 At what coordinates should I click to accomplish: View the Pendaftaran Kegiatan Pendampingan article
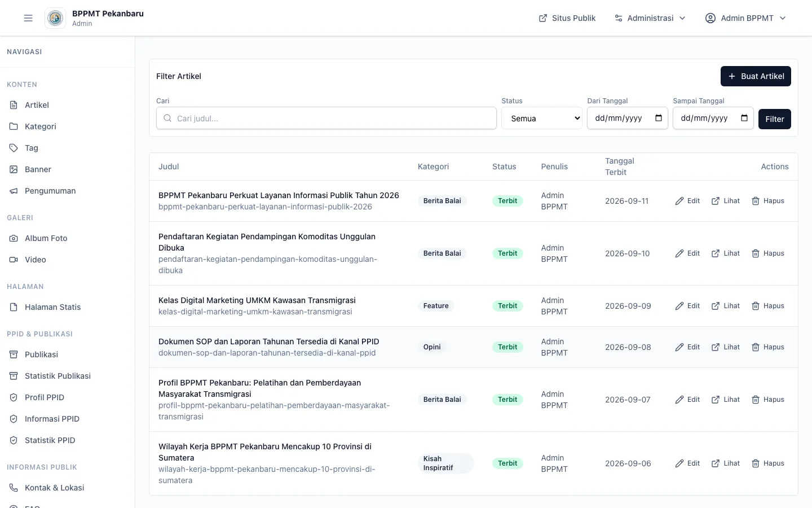[726, 253]
